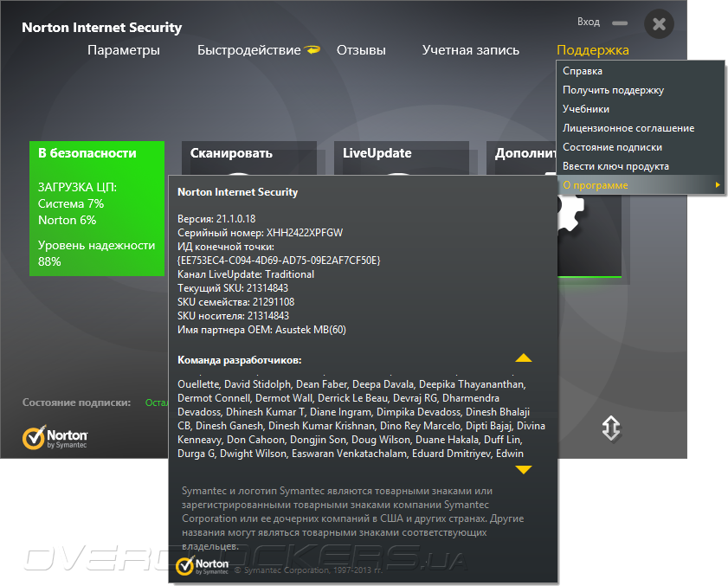Image resolution: width=728 pixels, height=586 pixels.
Task: Open the Сканировать scan tile
Action: click(248, 158)
